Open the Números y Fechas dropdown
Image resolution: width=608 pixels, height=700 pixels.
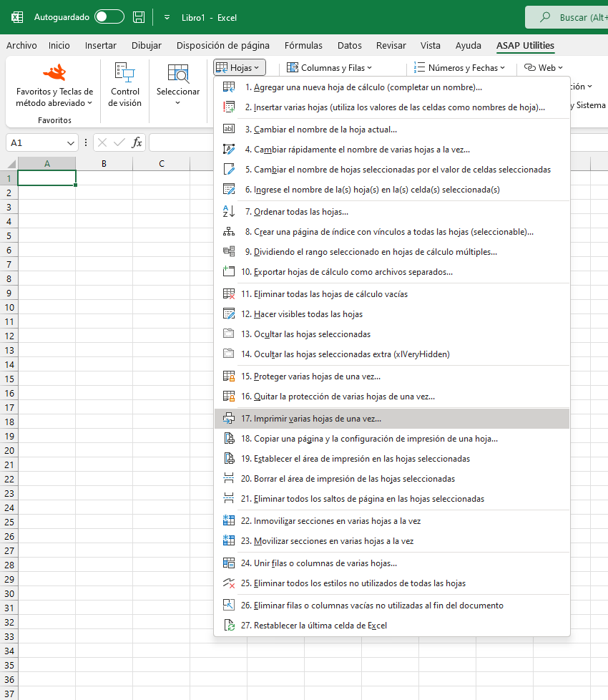tap(459, 68)
